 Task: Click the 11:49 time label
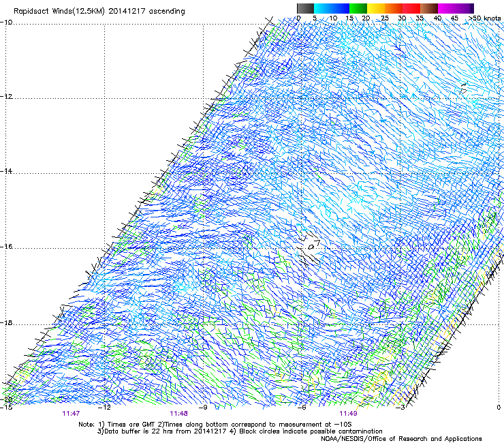(348, 414)
